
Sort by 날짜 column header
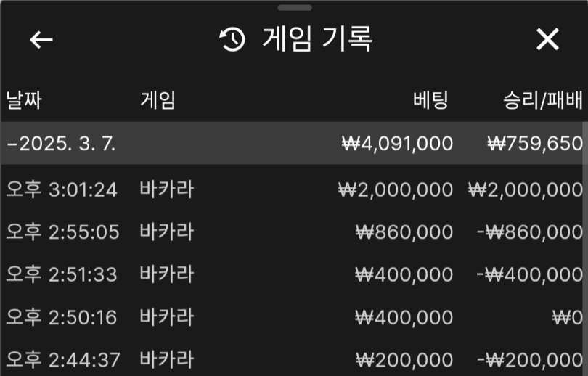24,100
